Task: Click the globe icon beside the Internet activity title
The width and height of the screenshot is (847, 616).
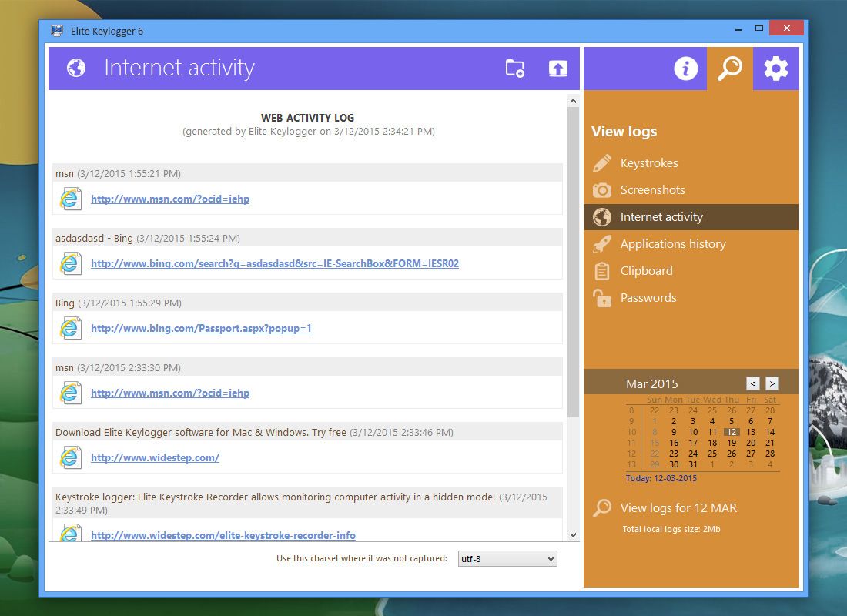Action: (x=76, y=68)
